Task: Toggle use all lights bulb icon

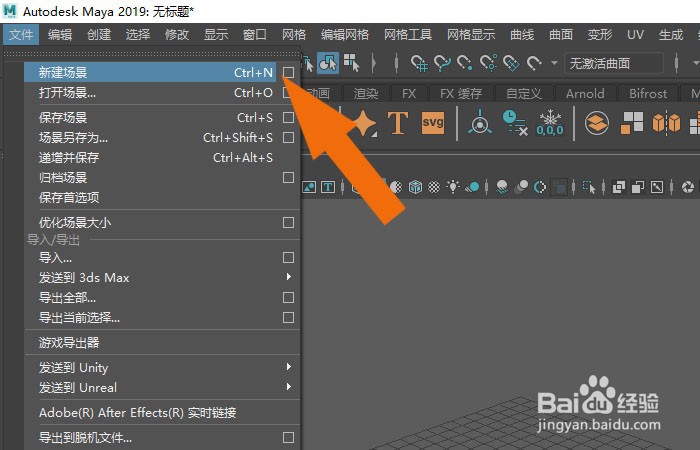Action: [x=453, y=186]
